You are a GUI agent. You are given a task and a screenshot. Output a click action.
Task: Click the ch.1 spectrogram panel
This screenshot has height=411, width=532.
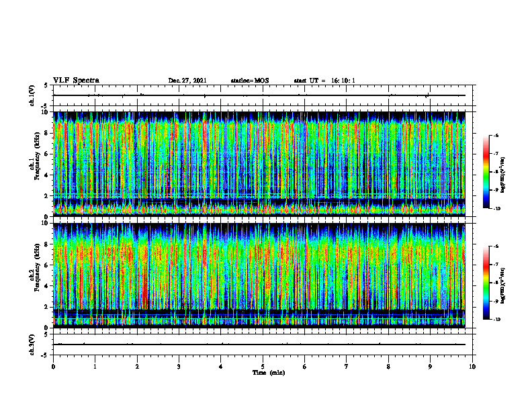[259, 164]
